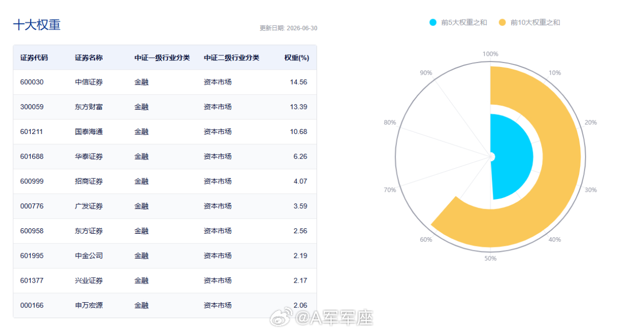Click the 50% axis label on chart

491,258
